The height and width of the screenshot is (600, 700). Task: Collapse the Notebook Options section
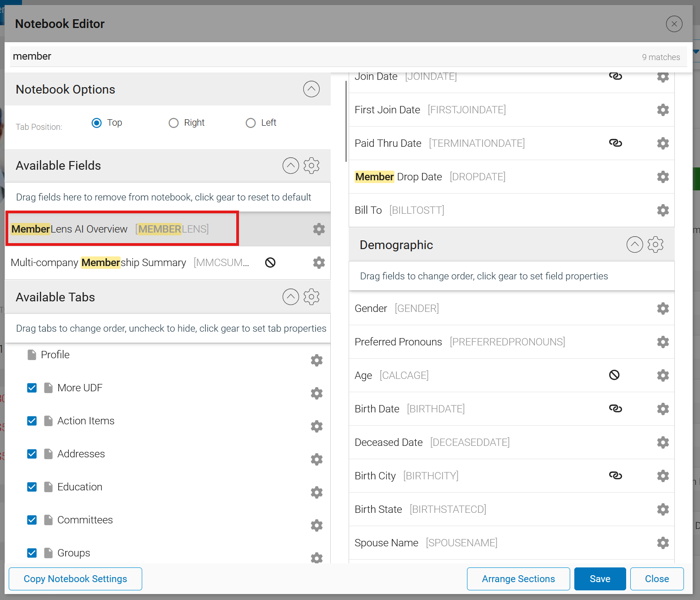[x=311, y=89]
